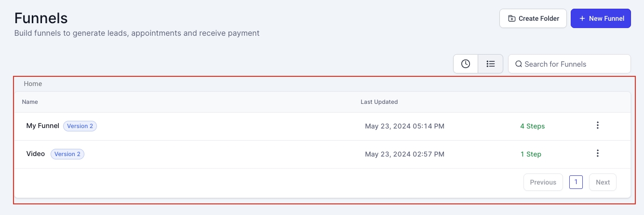The width and height of the screenshot is (644, 215).
Task: Select the list view icon
Action: point(491,64)
